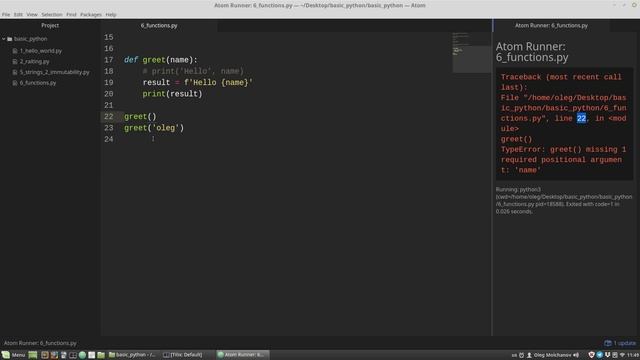Switch to the 6_functions.py editor tab
Screen dimensions: 640x360
(x=159, y=25)
